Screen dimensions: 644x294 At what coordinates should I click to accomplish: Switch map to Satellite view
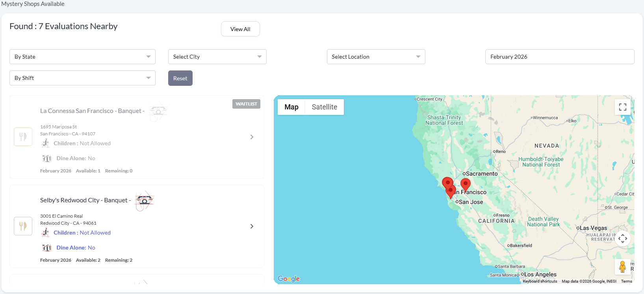(325, 107)
